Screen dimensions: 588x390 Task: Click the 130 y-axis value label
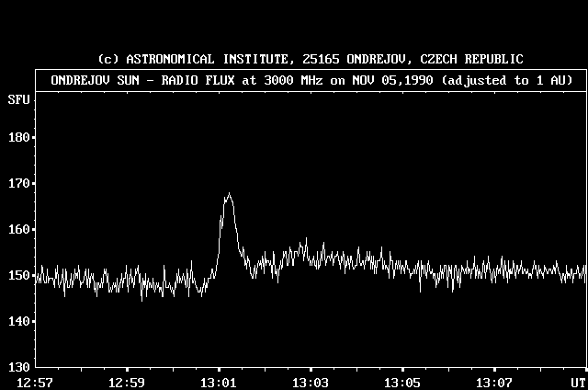pos(17,367)
